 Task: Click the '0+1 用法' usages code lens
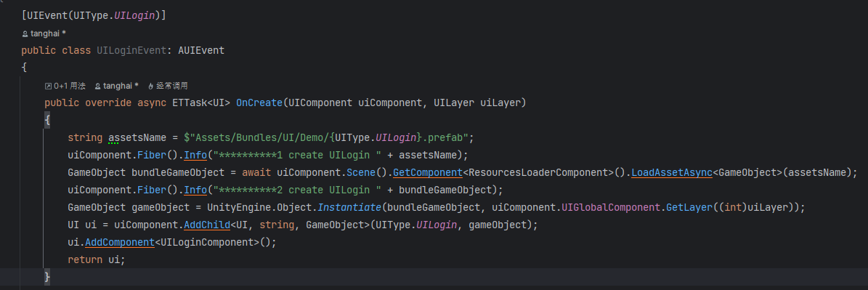[x=65, y=86]
